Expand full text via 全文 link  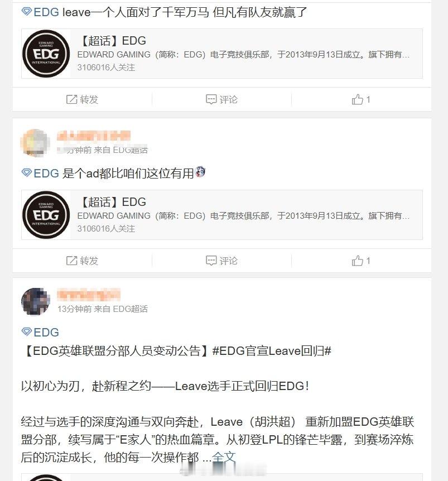pyautogui.click(x=224, y=457)
